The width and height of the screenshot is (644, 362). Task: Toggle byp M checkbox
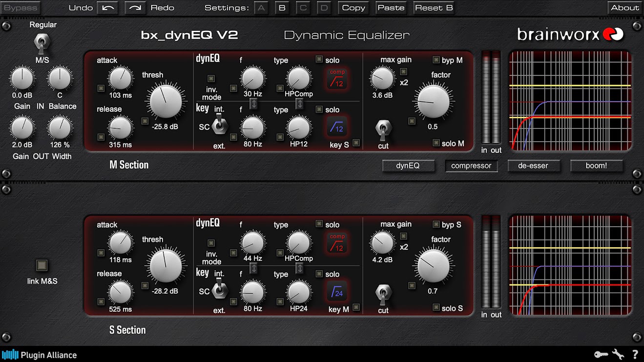pos(436,60)
